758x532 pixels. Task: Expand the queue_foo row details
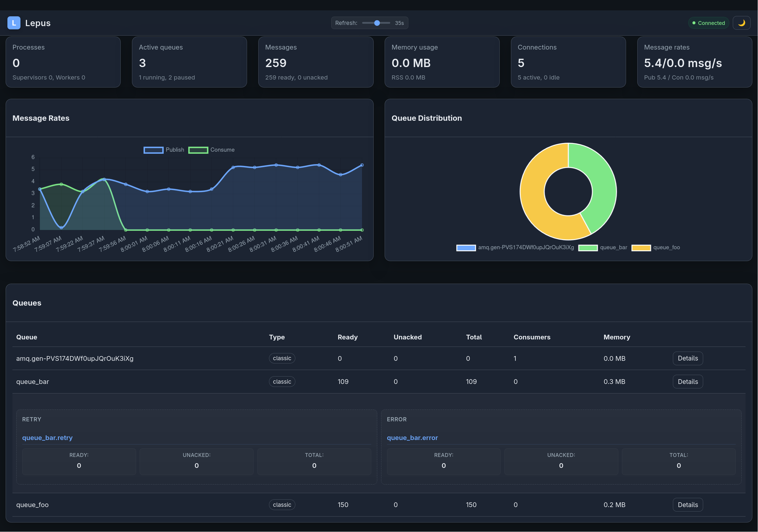coord(688,505)
